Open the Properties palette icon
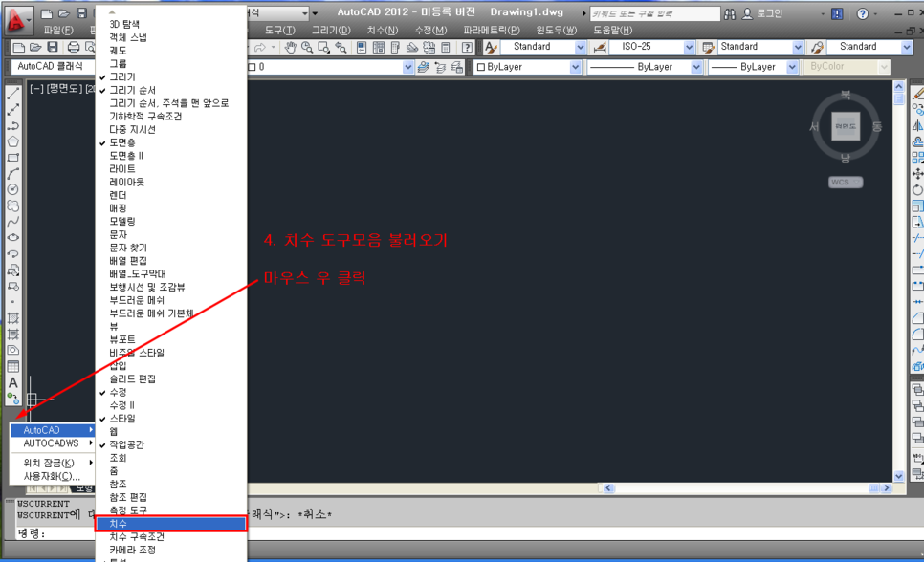The image size is (924, 562). (362, 47)
